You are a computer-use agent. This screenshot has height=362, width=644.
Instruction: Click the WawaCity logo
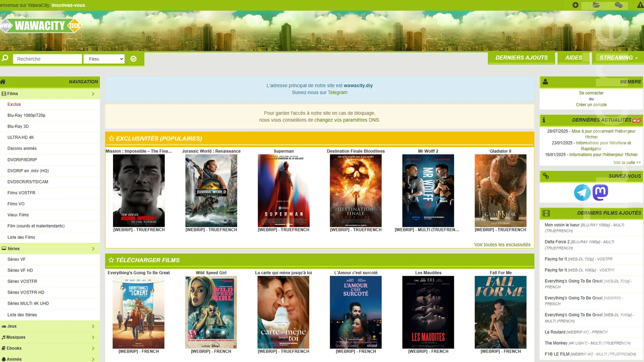41,26
